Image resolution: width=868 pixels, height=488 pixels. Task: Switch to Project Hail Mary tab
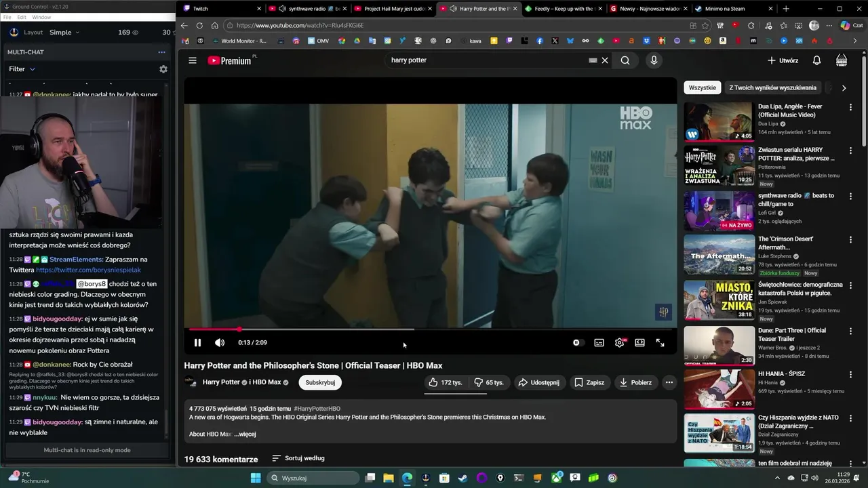[391, 9]
